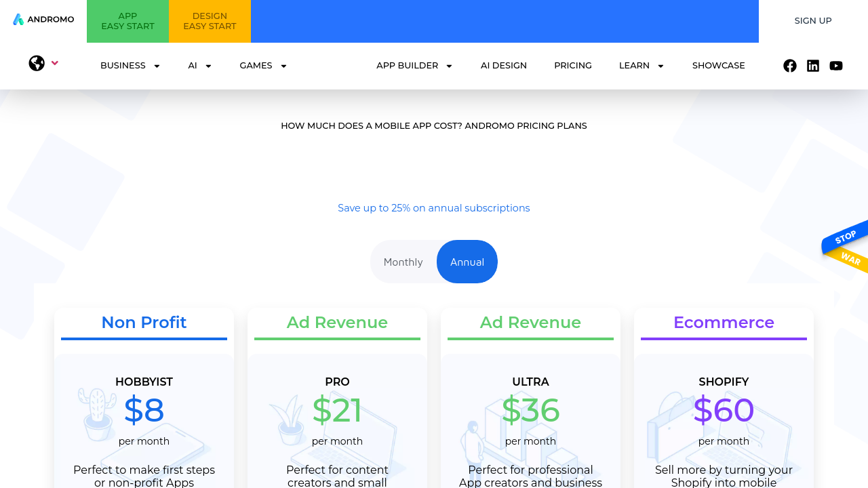Open the LinkedIn icon link

(813, 66)
